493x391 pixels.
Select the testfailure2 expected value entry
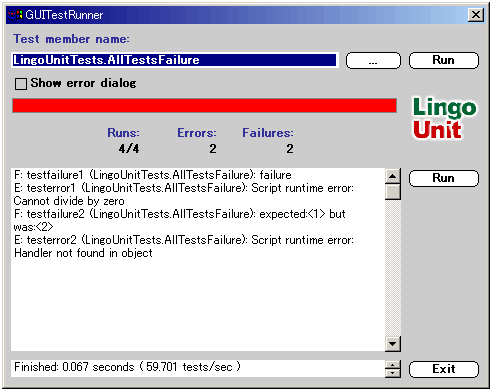180,220
